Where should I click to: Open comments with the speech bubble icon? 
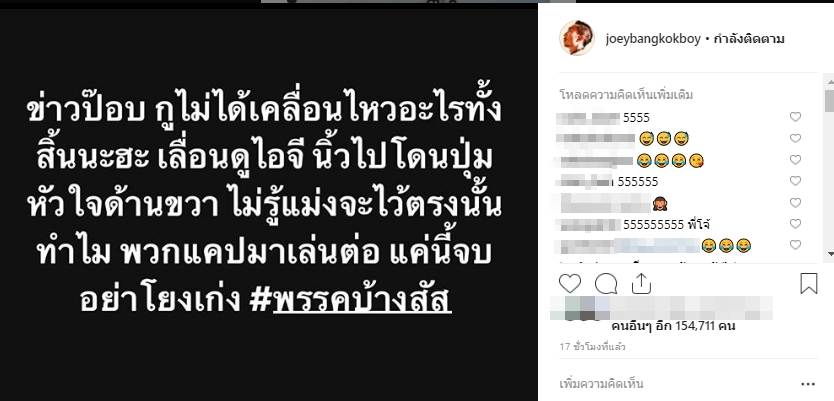pyautogui.click(x=606, y=283)
